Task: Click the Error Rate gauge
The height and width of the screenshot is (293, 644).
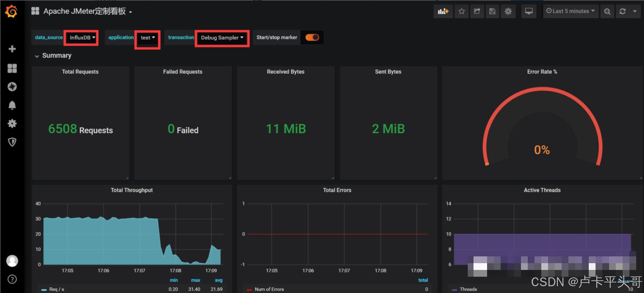Action: point(542,127)
